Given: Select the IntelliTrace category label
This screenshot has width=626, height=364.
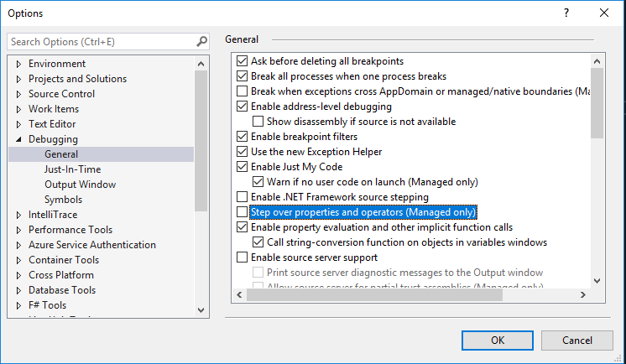Looking at the screenshot, I should 53,215.
